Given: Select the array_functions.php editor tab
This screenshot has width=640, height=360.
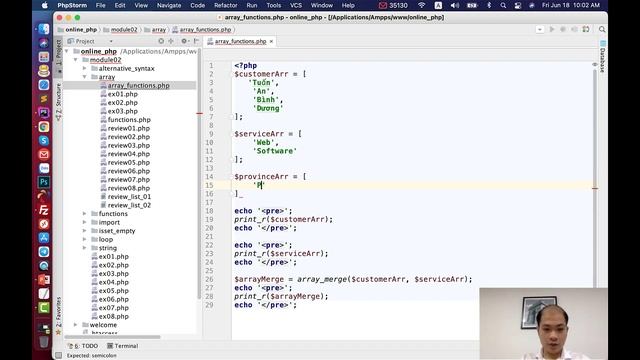Looking at the screenshot, I should [240, 42].
